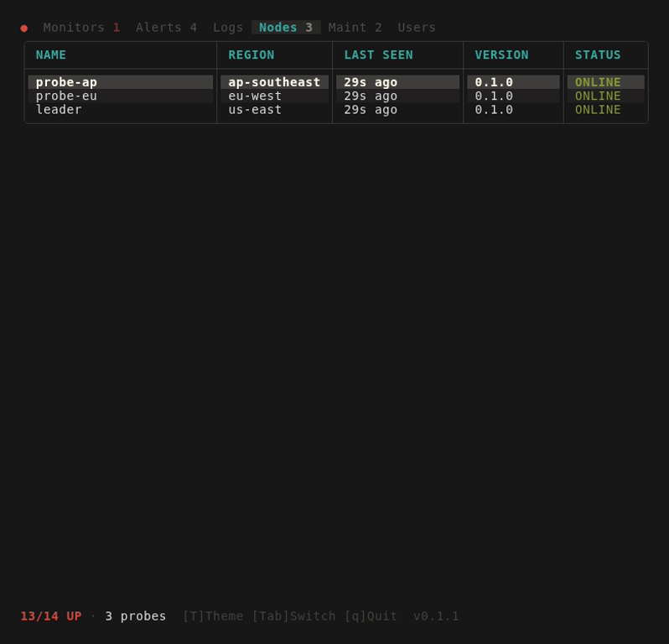Click the VERSION column header
669x644 pixels.
[501, 55]
